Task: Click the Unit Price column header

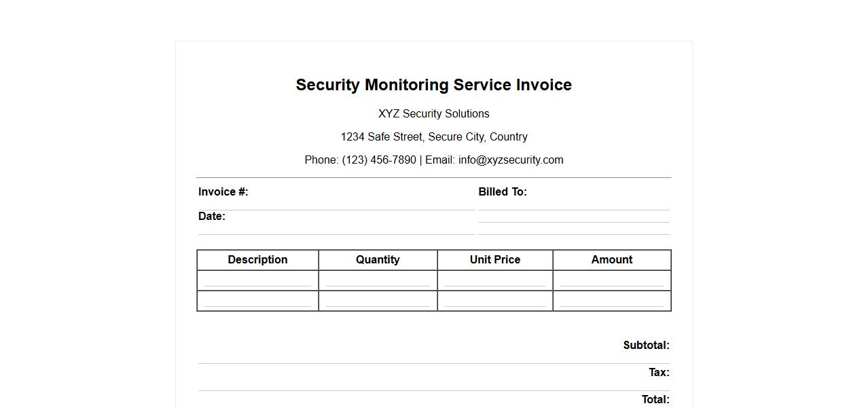Action: pos(494,260)
